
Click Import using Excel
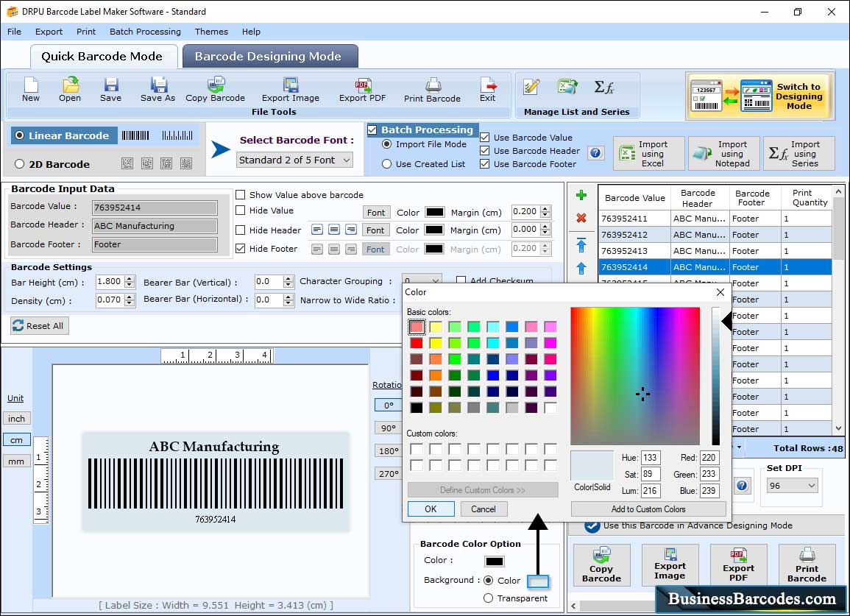[x=649, y=154]
